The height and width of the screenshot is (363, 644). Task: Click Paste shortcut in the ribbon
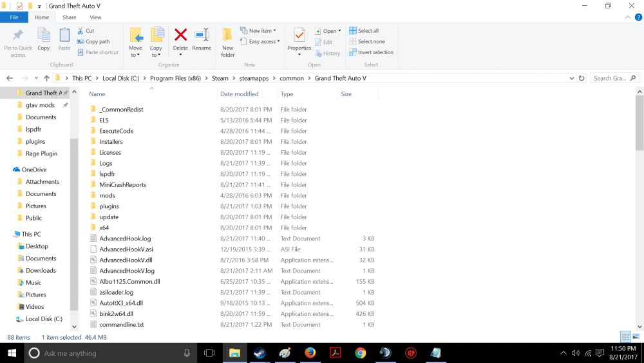point(98,52)
